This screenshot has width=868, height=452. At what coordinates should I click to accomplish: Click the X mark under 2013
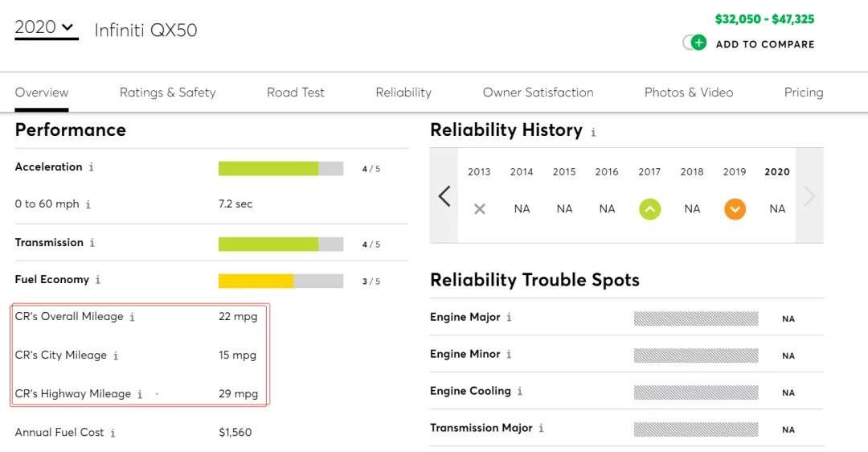click(x=480, y=209)
